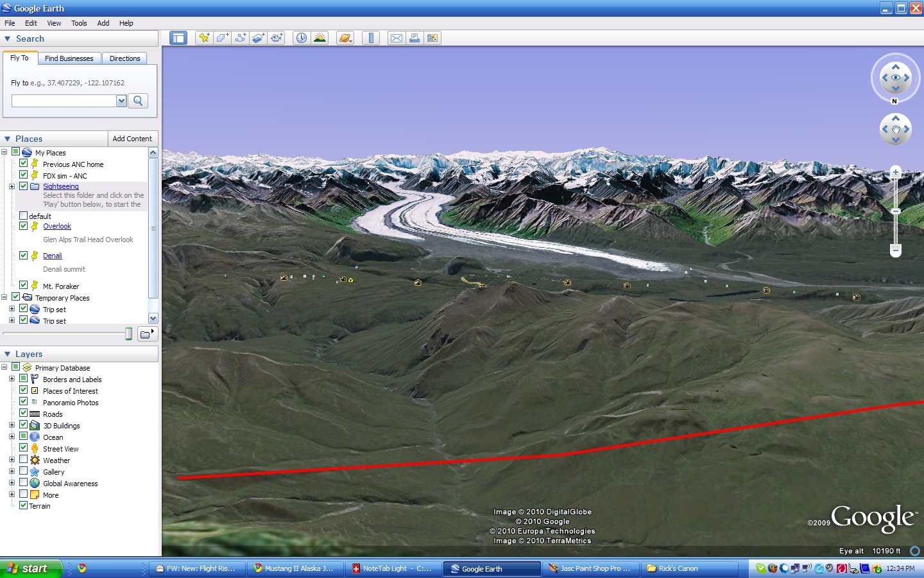Viewport: 924px width, 578px height.
Task: Expand the 3D Buildings layer
Action: click(x=12, y=425)
